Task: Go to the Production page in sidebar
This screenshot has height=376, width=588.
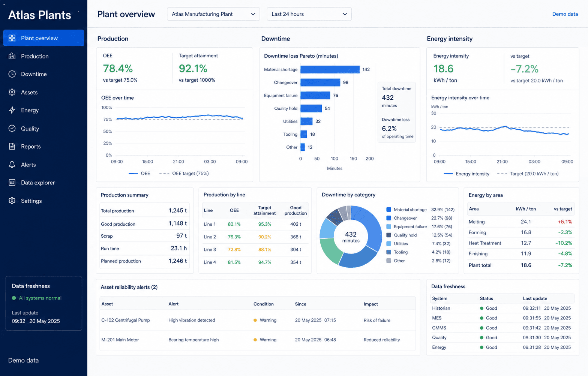Action: (x=43, y=56)
